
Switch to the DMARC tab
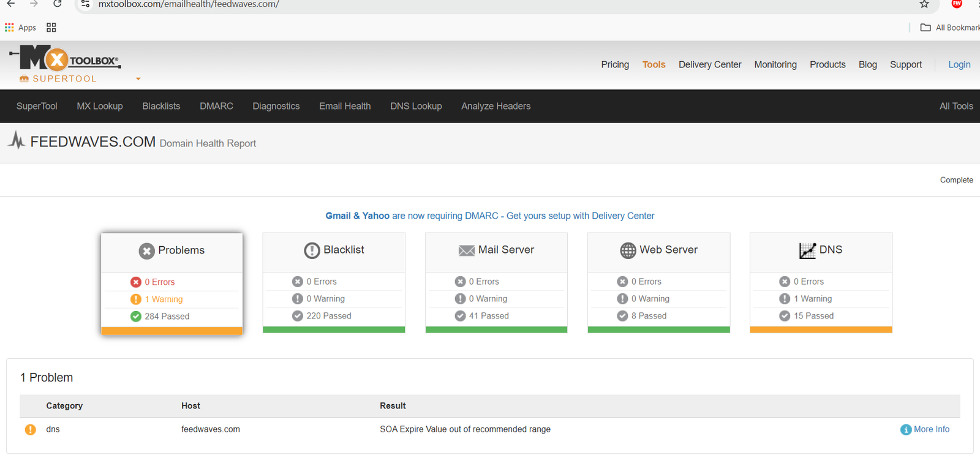click(216, 107)
